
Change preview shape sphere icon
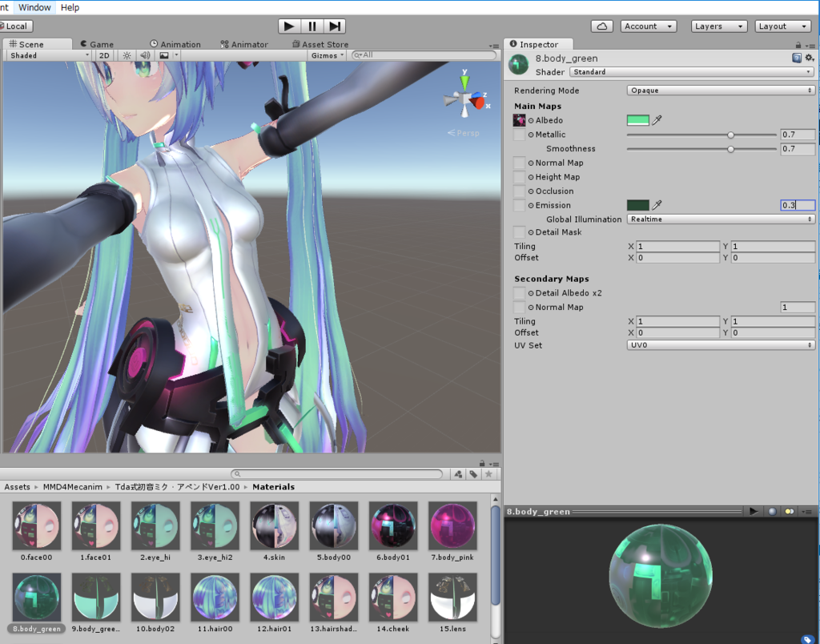point(772,511)
